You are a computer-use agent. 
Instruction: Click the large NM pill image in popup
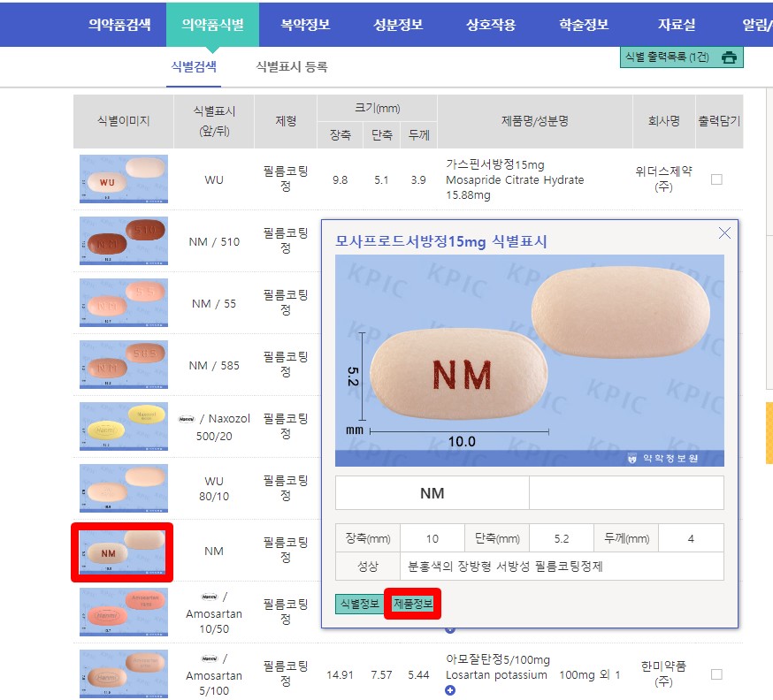pyautogui.click(x=530, y=360)
